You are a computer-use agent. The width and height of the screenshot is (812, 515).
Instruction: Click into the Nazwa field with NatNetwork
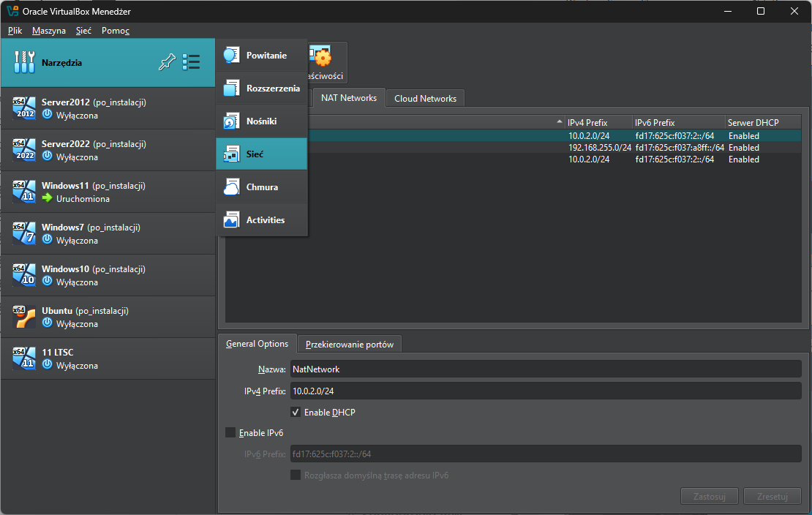point(546,369)
